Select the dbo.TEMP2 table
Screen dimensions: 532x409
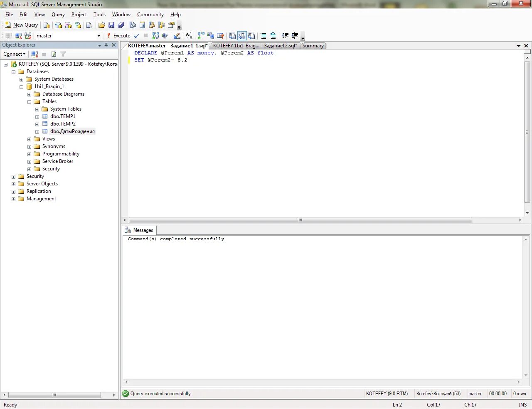tap(63, 124)
